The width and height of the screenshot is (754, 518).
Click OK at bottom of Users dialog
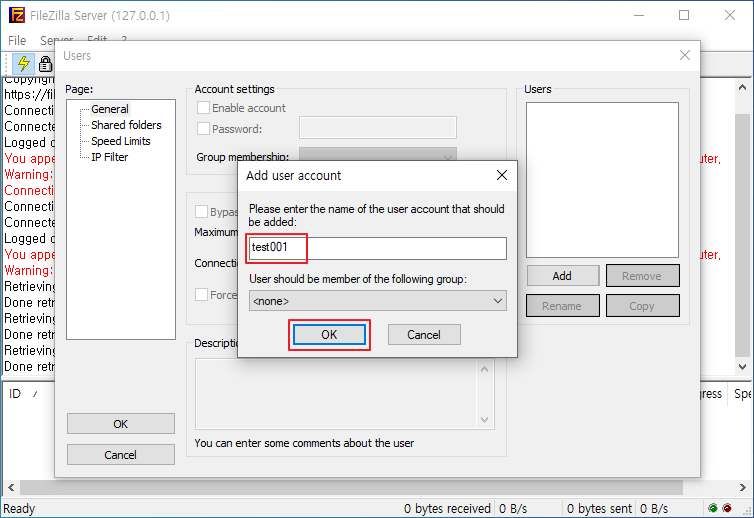[x=121, y=424]
